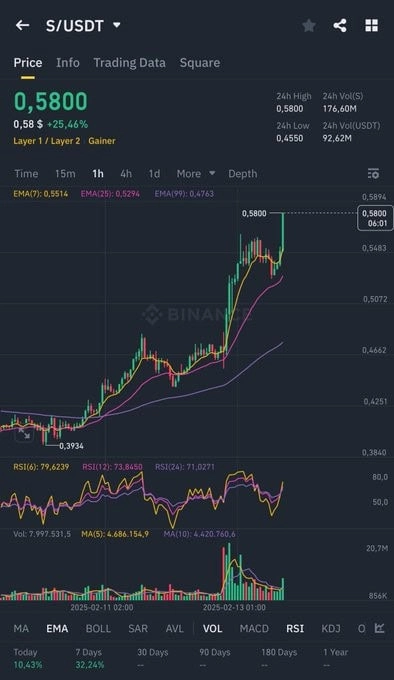Show the Depth chart view
The image size is (394, 680).
tap(243, 173)
